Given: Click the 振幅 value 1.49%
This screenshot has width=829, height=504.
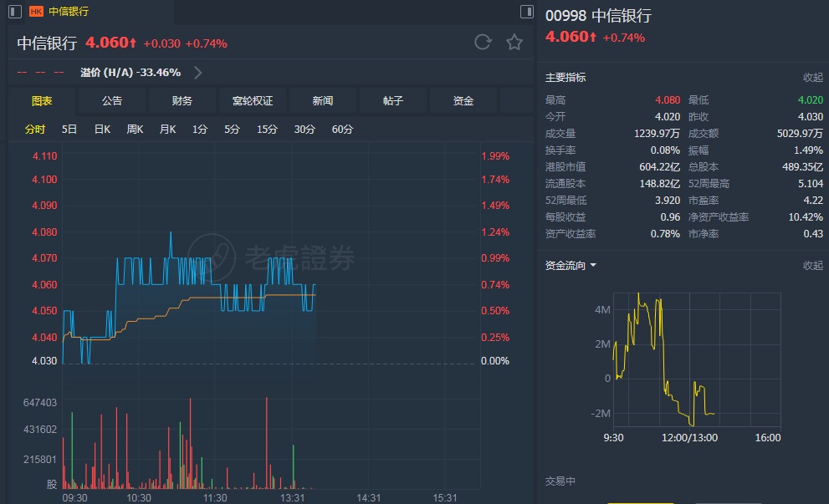Looking at the screenshot, I should pyautogui.click(x=808, y=150).
